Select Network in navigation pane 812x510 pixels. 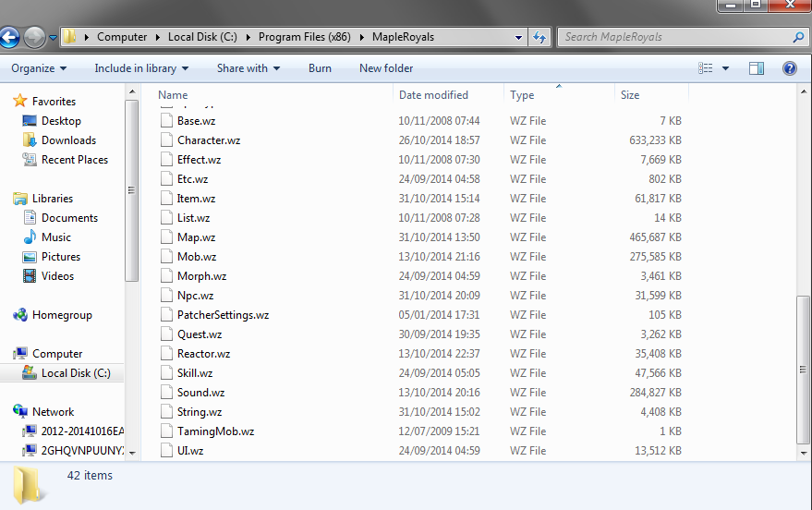[x=53, y=412]
